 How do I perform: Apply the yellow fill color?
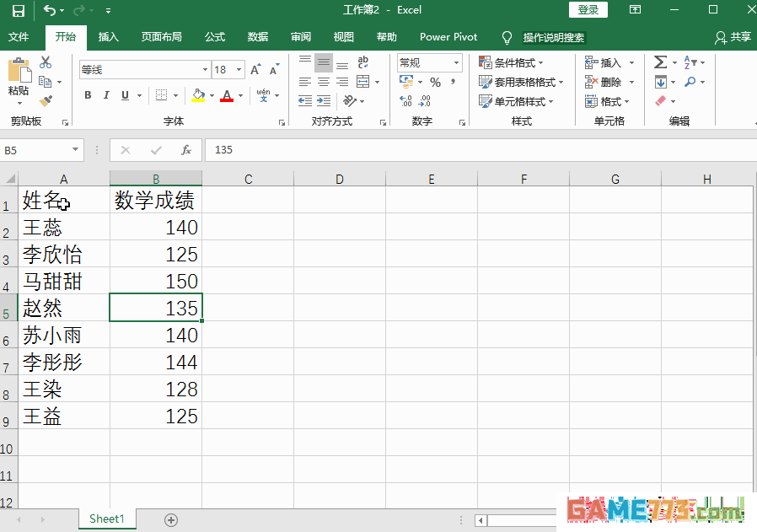(x=198, y=95)
